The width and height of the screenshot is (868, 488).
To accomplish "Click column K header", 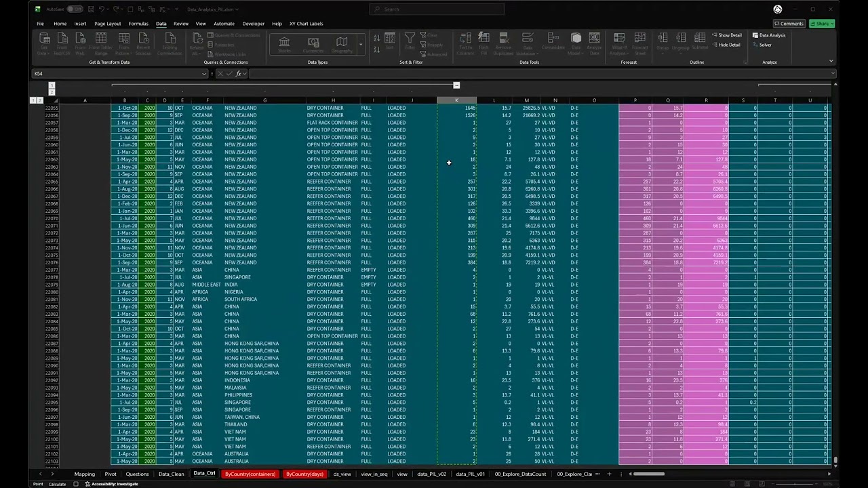I will point(456,100).
